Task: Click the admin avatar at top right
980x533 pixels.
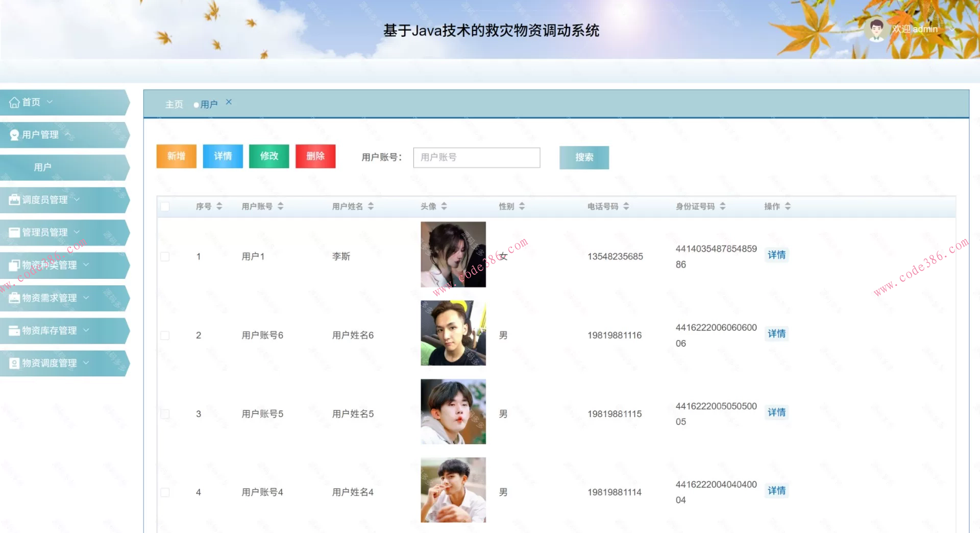Action: (x=876, y=29)
